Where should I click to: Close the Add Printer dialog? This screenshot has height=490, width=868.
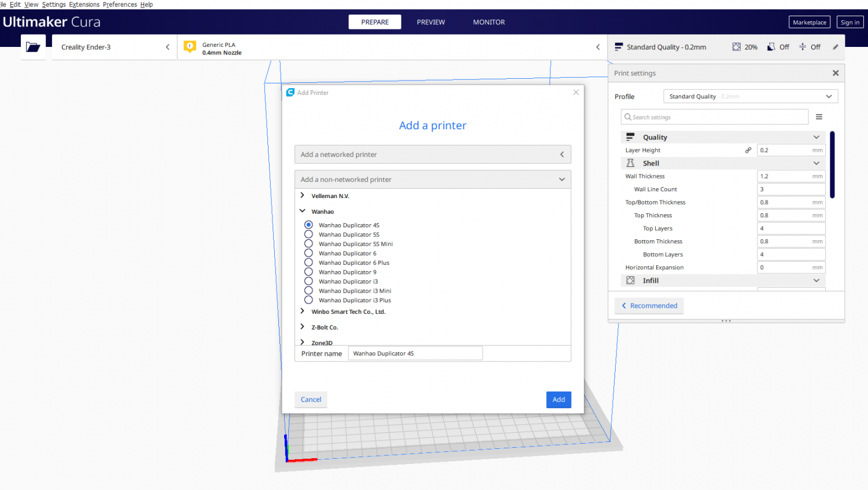pos(576,92)
